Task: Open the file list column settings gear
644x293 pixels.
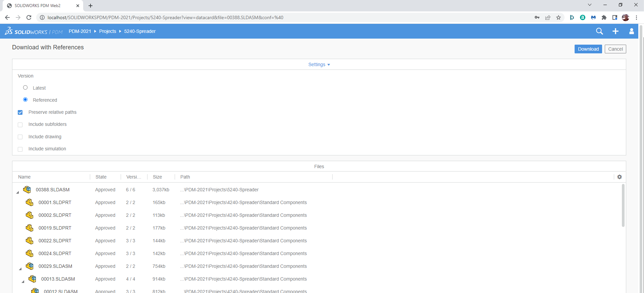Action: (x=620, y=177)
